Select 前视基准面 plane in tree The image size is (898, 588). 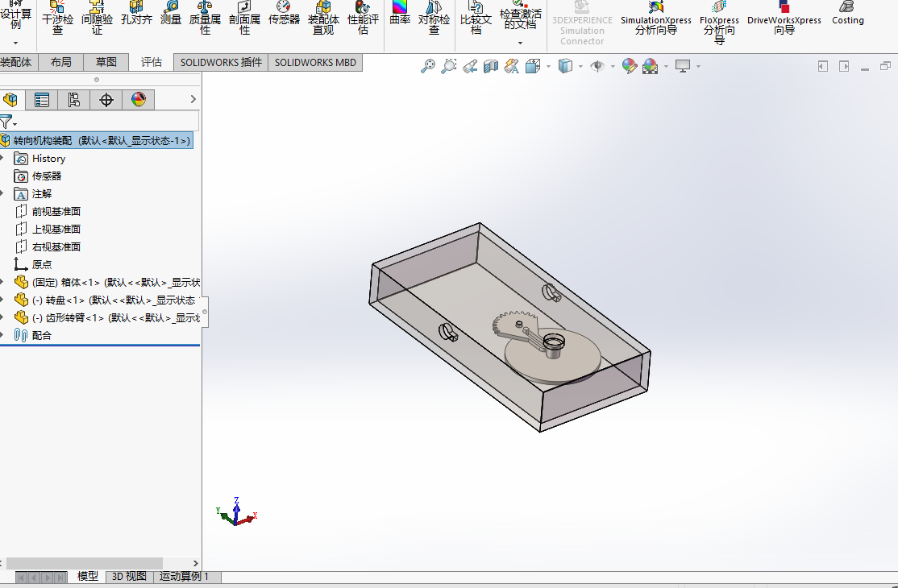pyautogui.click(x=56, y=212)
